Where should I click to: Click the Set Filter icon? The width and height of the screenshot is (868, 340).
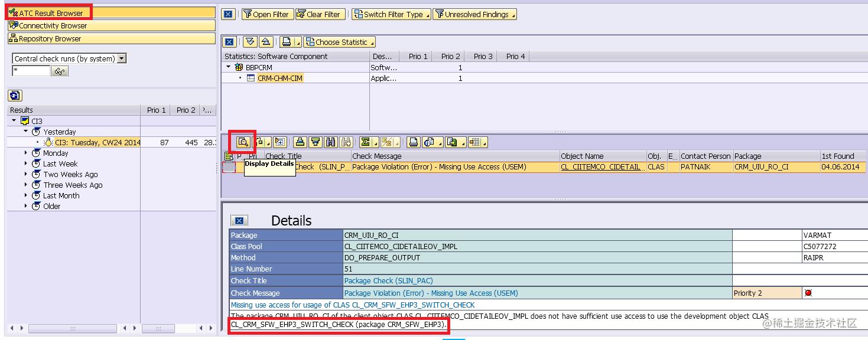[315, 142]
